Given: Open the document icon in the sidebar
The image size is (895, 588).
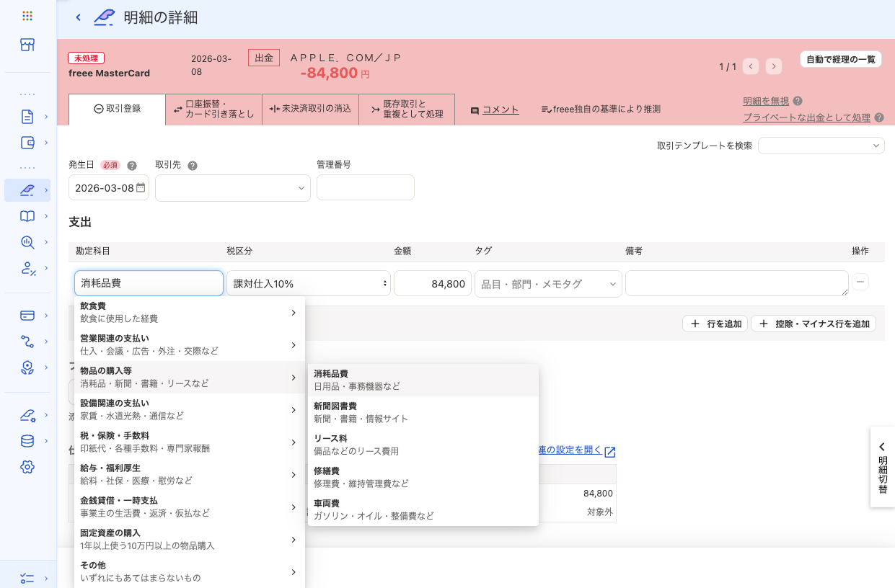Looking at the screenshot, I should [x=27, y=116].
